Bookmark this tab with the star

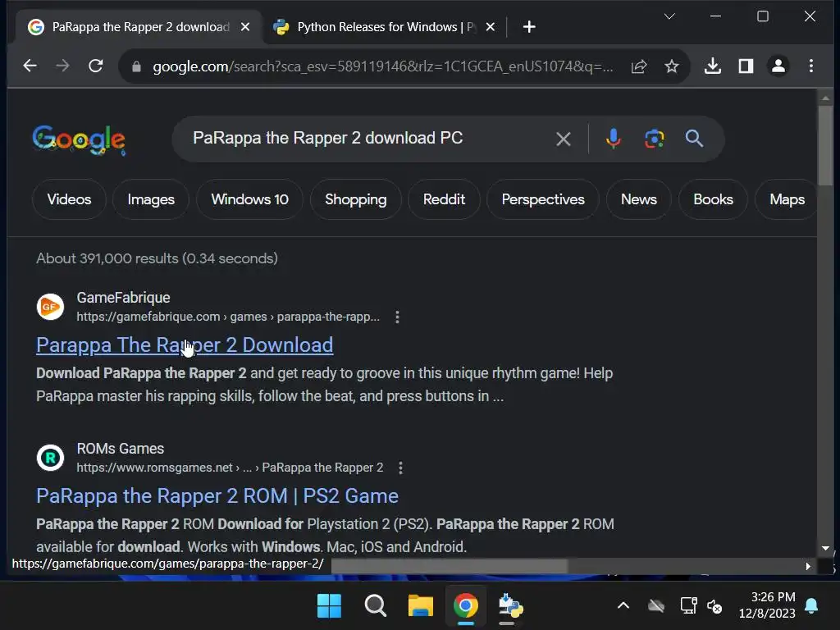tap(671, 66)
